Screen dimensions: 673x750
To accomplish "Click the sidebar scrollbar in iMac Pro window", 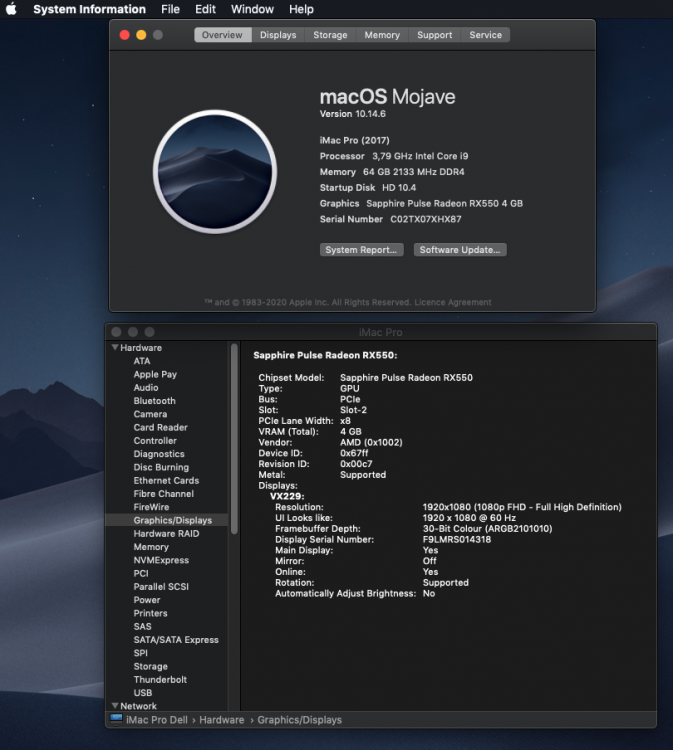I will point(234,439).
